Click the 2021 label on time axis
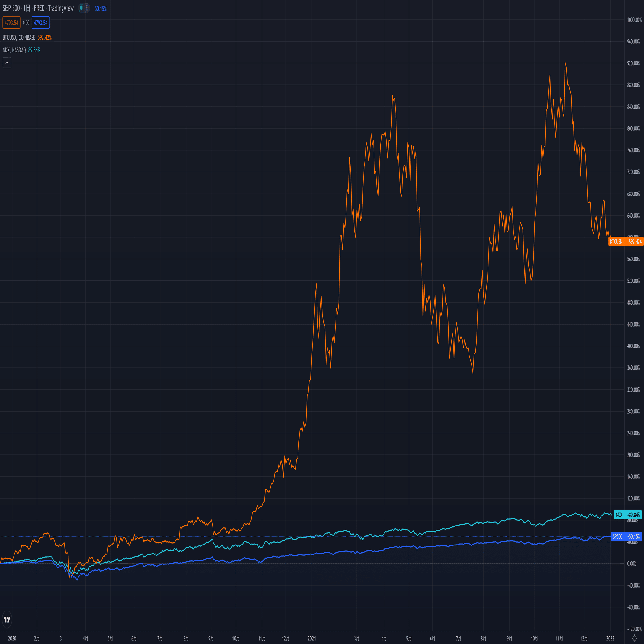Viewport: 644px width, 644px height. (312, 638)
